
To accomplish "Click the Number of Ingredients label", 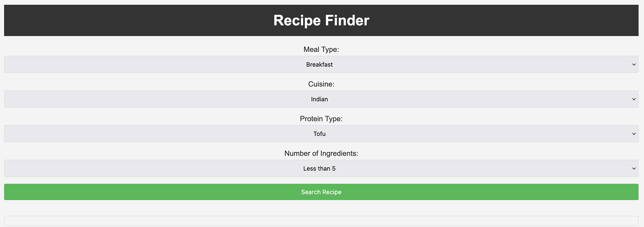I will (x=321, y=154).
